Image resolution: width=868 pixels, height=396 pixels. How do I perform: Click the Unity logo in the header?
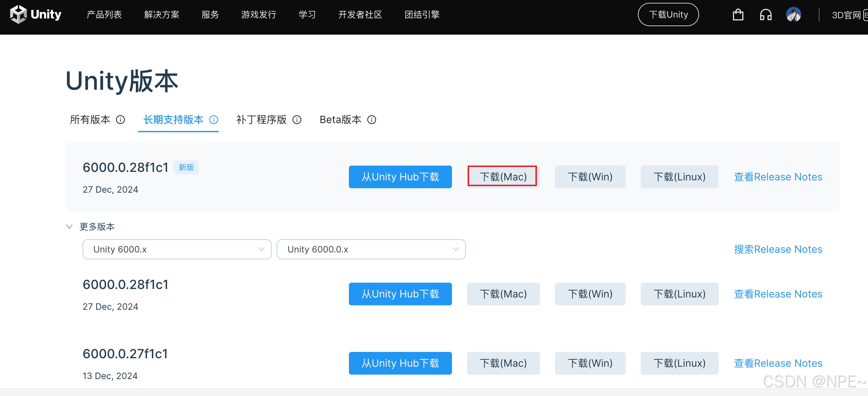click(36, 14)
